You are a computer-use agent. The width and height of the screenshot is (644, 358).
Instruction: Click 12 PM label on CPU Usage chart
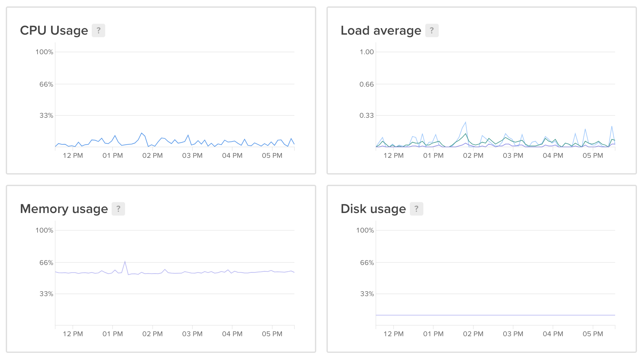[x=73, y=156]
